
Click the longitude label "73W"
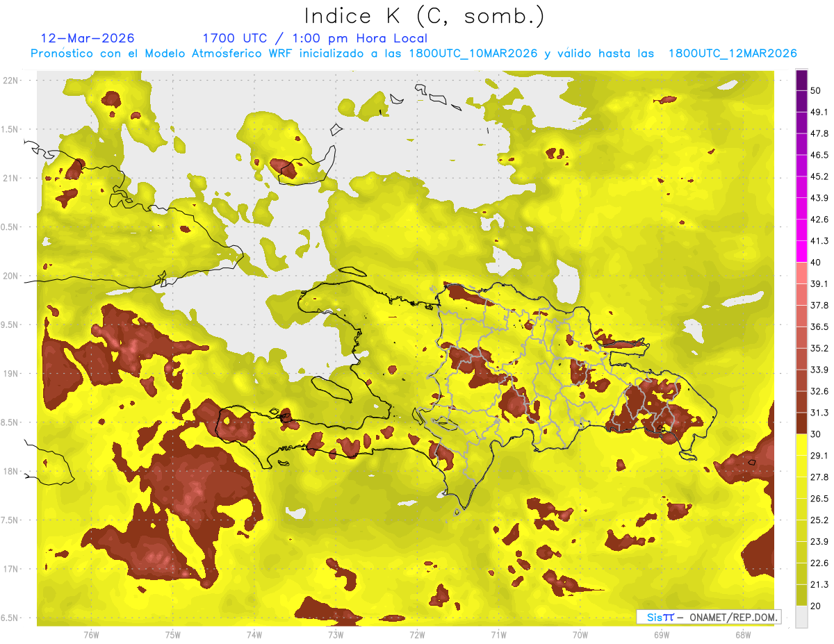336,634
